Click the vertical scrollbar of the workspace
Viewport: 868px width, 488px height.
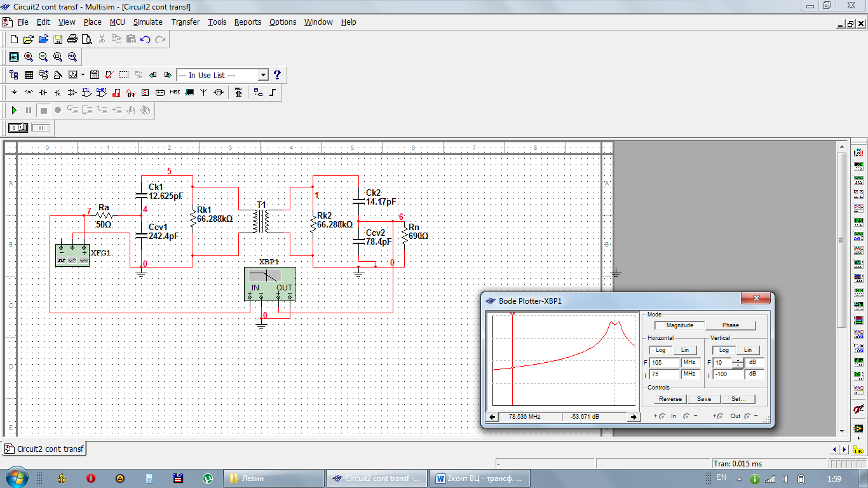point(842,239)
